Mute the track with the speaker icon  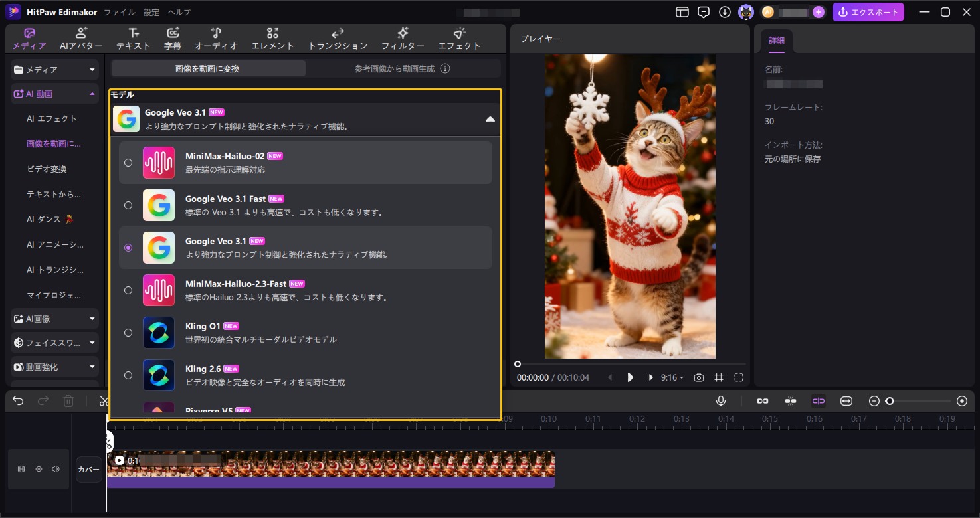pyautogui.click(x=56, y=468)
